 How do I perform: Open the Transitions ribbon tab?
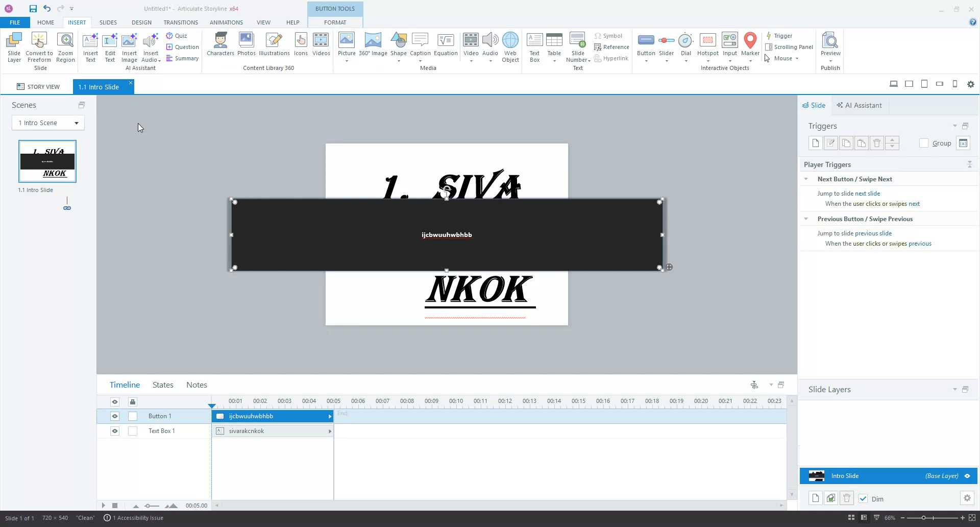(180, 22)
